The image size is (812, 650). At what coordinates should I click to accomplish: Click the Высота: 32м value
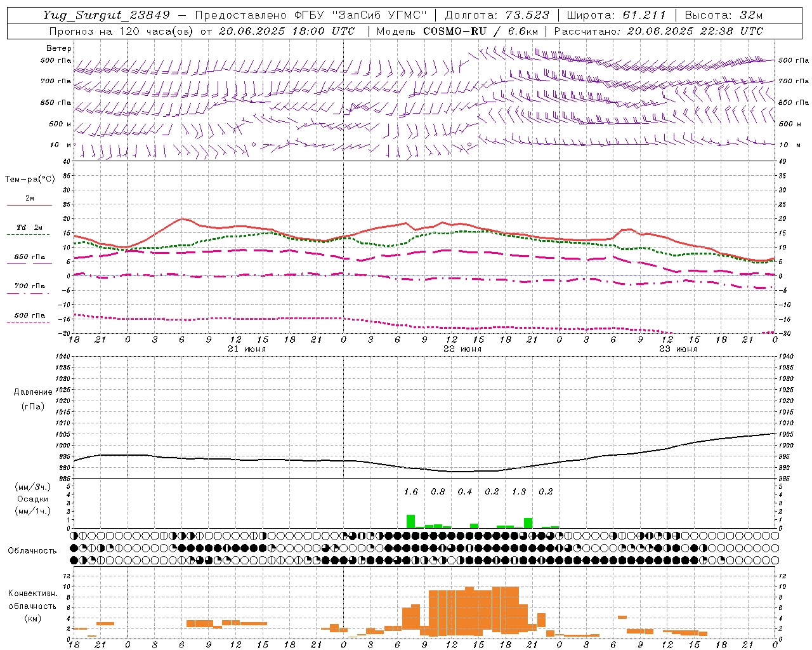point(723,15)
